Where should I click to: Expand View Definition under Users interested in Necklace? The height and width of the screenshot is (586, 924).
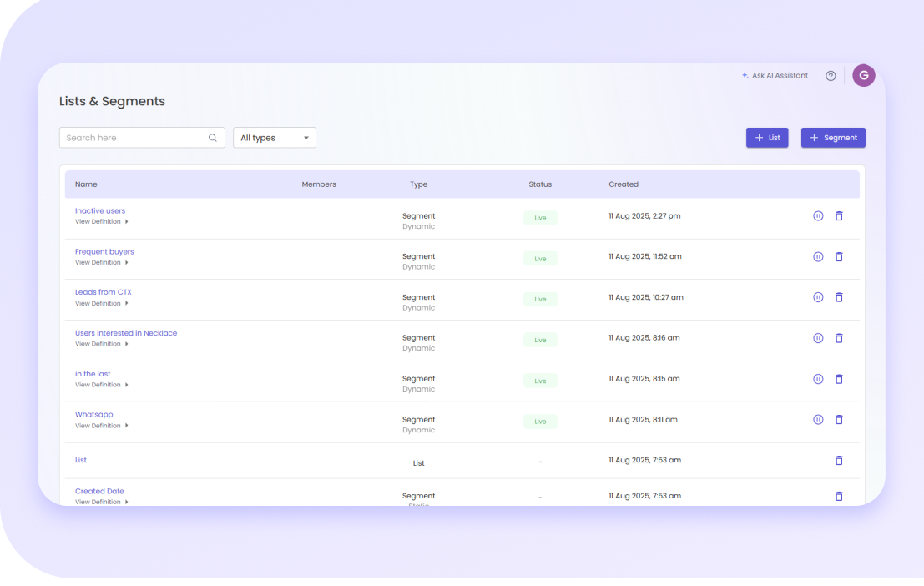point(101,344)
